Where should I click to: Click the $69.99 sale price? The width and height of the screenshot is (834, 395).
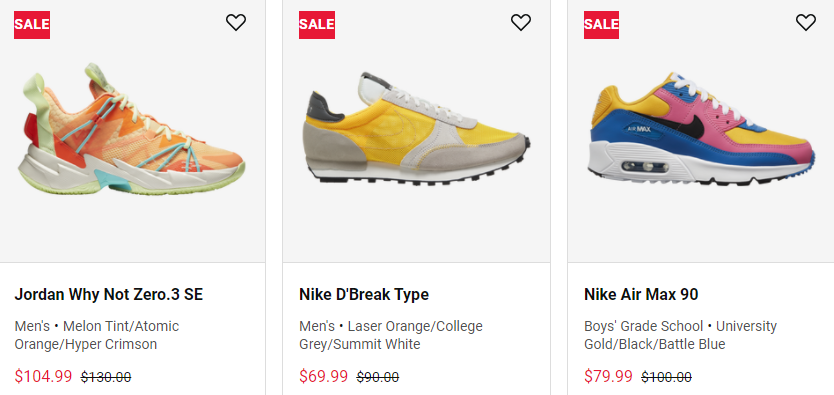click(x=323, y=376)
